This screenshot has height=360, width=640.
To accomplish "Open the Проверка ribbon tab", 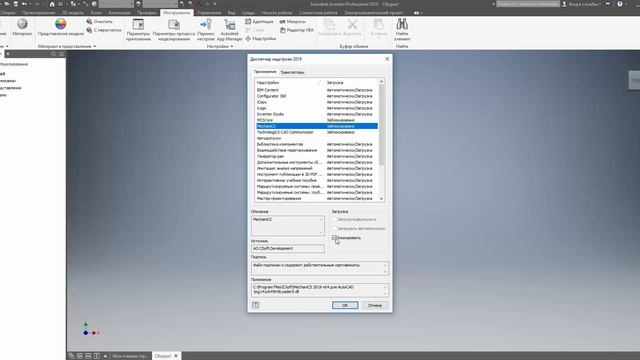I will tap(147, 13).
